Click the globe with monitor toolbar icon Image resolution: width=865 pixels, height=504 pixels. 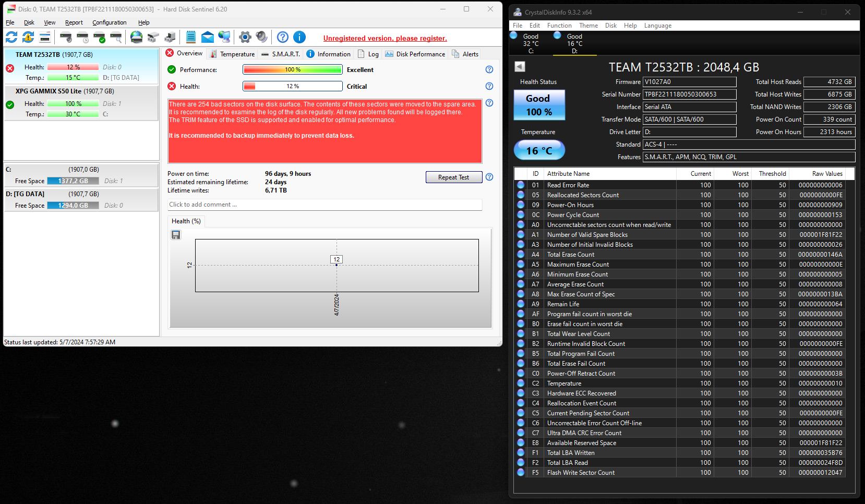(x=224, y=37)
